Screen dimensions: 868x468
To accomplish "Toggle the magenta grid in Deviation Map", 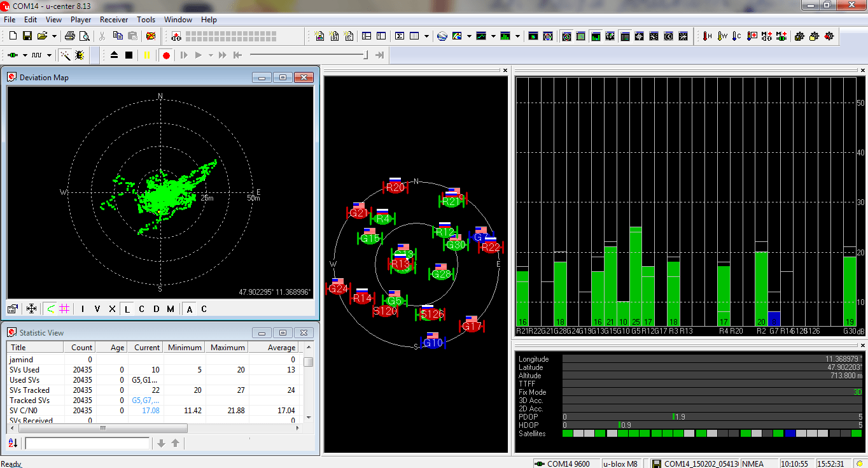I will pos(64,309).
